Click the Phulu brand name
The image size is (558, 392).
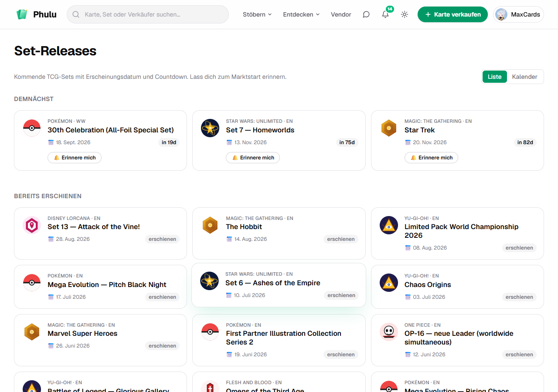click(45, 14)
